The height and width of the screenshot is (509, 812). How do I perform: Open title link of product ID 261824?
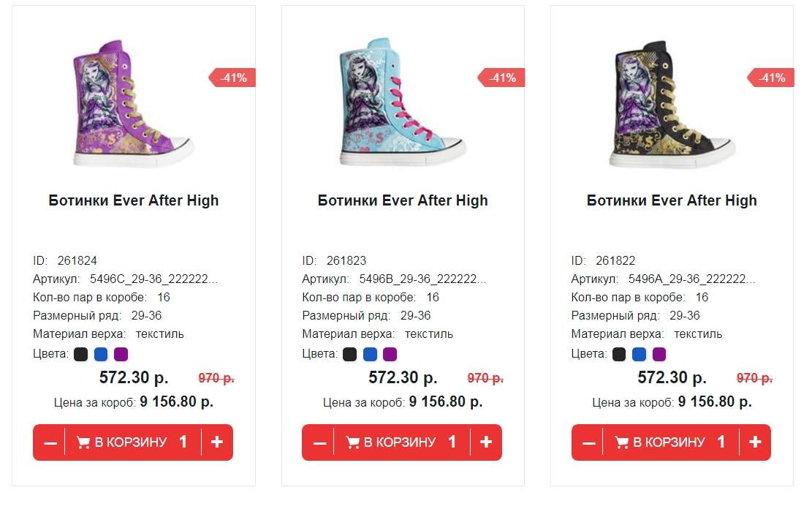pos(134,200)
